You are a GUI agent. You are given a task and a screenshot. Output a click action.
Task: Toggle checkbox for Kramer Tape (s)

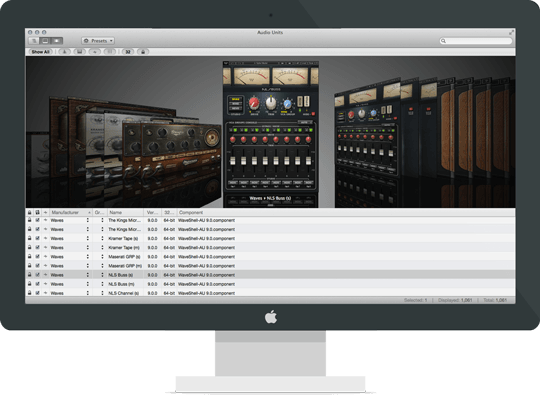38,238
